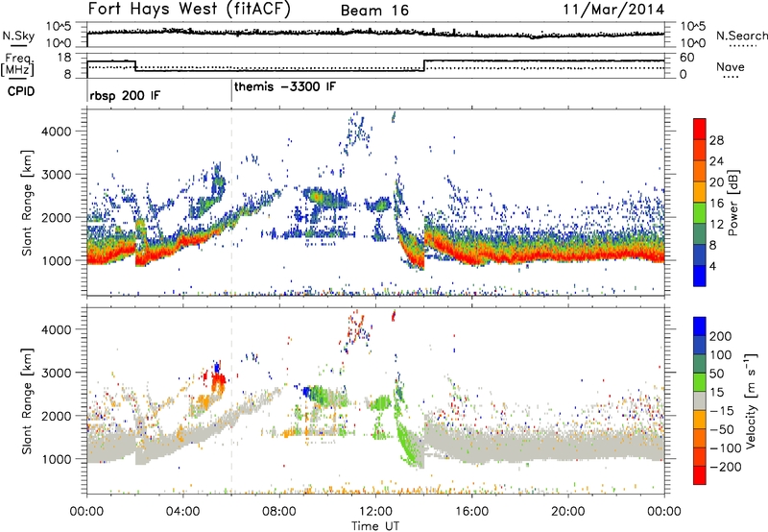Click the 'themis -3300 IF' CPID text
Image resolution: width=768 pixels, height=532 pixels.
pyautogui.click(x=285, y=86)
